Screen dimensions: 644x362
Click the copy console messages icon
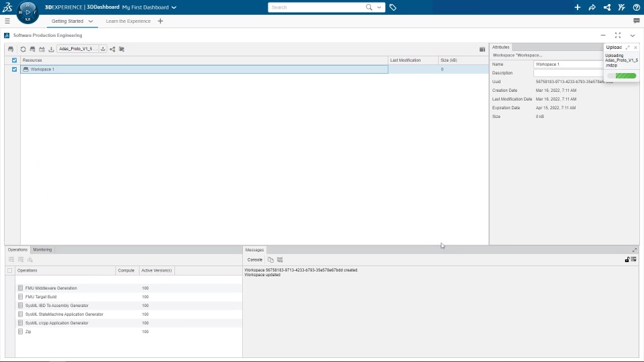click(x=270, y=259)
